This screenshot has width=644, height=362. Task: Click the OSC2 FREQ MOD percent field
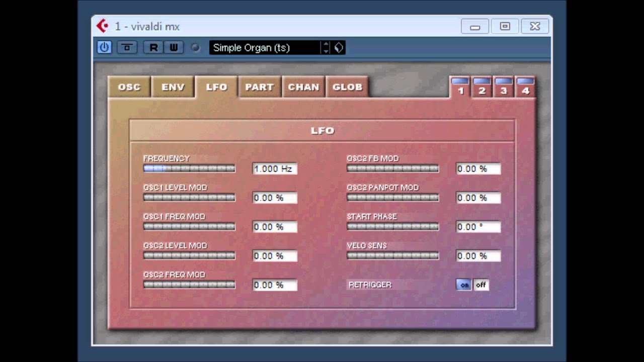275,285
